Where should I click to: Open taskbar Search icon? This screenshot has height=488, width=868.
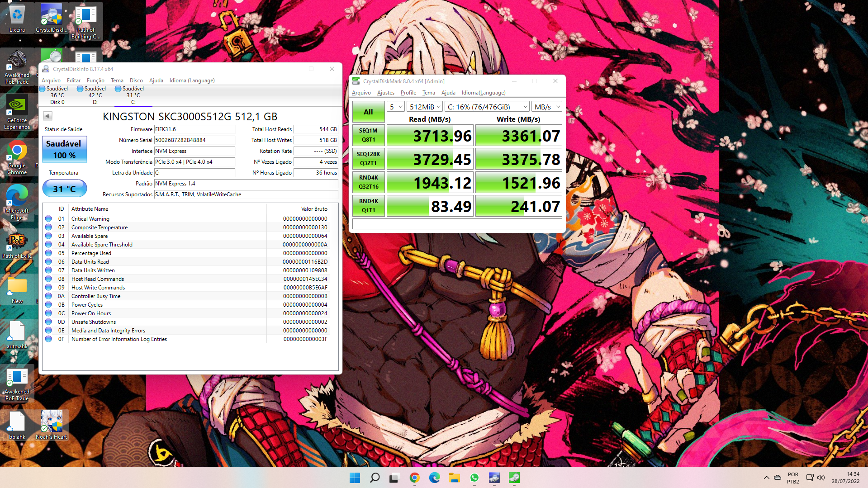(x=375, y=478)
